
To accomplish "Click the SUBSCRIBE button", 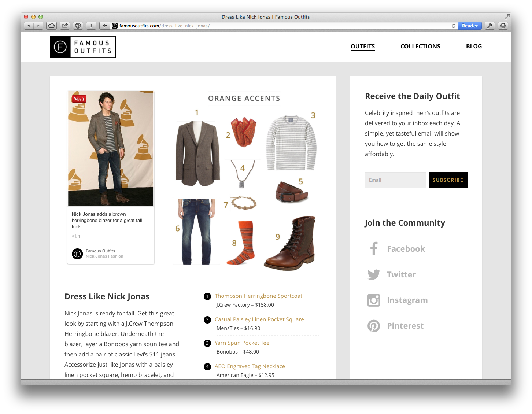I will [448, 180].
